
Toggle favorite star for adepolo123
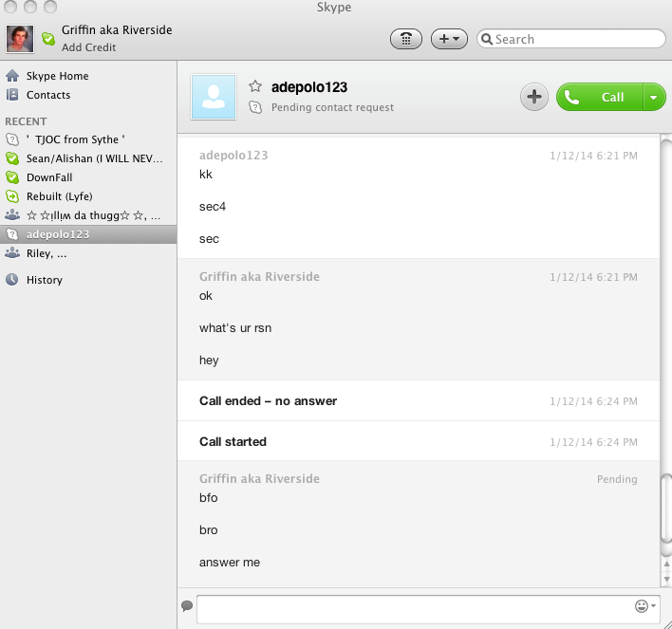[255, 86]
